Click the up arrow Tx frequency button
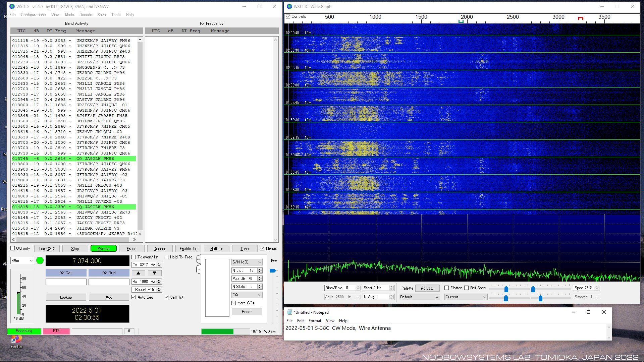The image size is (644, 362). tap(138, 273)
